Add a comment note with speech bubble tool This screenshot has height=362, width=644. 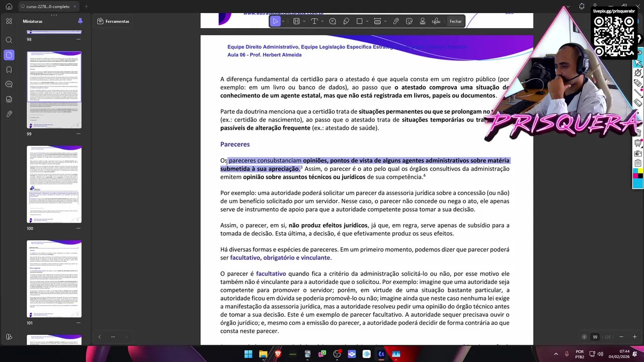pos(333,21)
